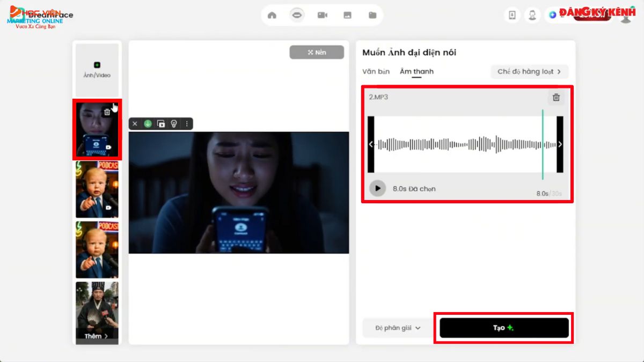
Task: Select the Âm thanh tab
Action: point(418,71)
